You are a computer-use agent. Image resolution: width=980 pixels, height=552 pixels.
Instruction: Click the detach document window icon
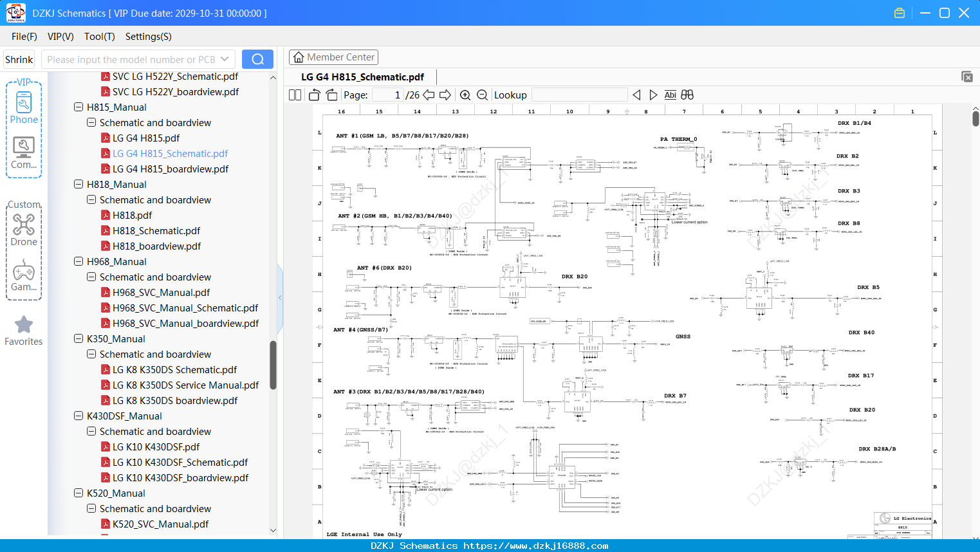(x=967, y=77)
